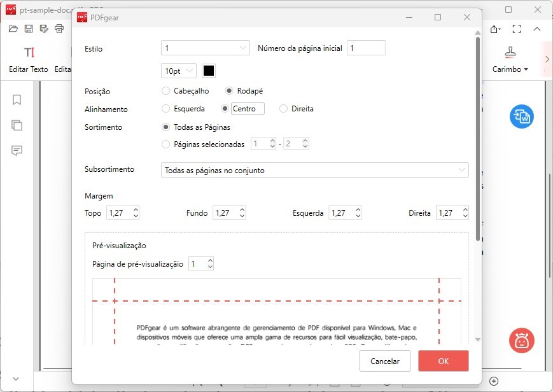553x392 pixels.
Task: Open the red AI chatbot assistant icon
Action: (521, 340)
